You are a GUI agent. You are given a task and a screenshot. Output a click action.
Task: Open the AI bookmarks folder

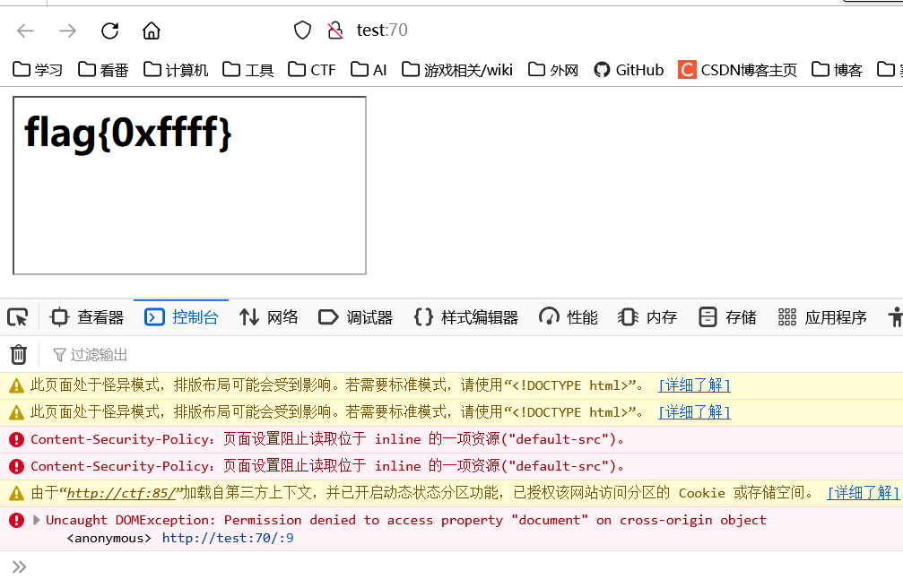click(369, 70)
